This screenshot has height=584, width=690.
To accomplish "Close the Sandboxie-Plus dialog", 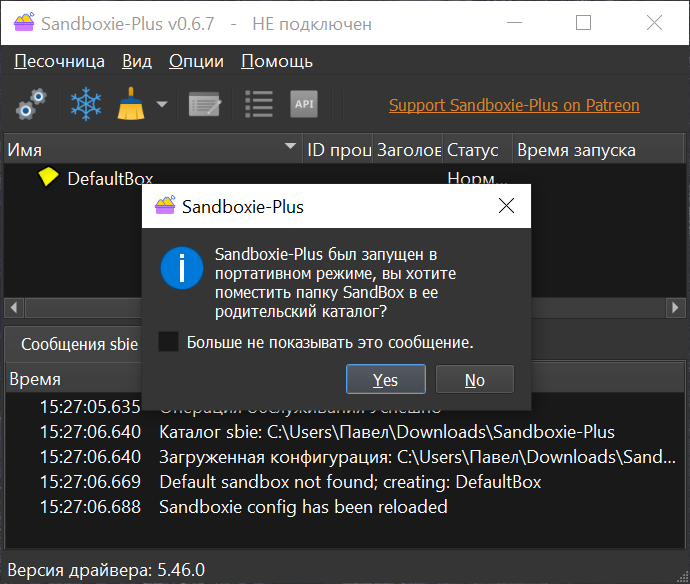I will 506,206.
